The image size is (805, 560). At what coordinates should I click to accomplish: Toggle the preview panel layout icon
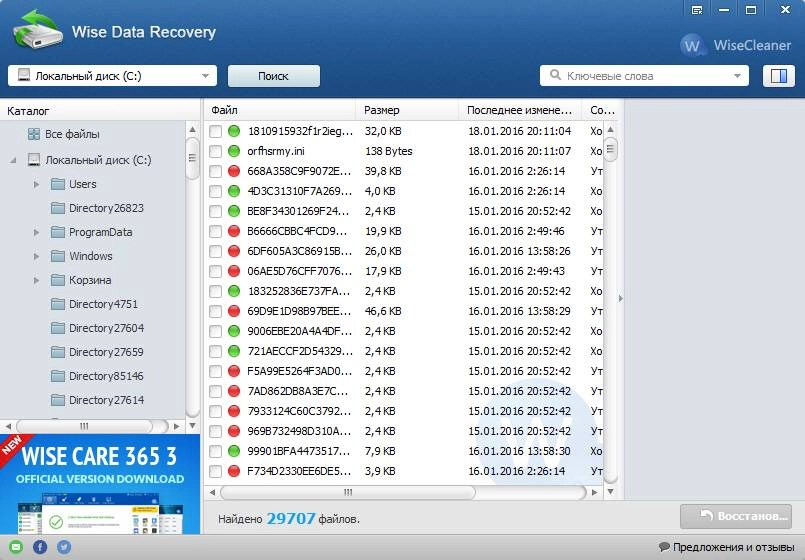[778, 76]
